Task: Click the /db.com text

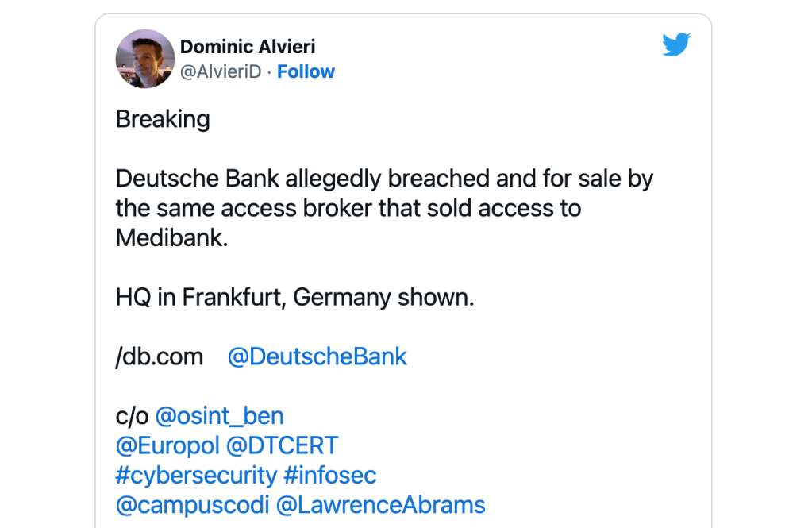Action: click(160, 356)
